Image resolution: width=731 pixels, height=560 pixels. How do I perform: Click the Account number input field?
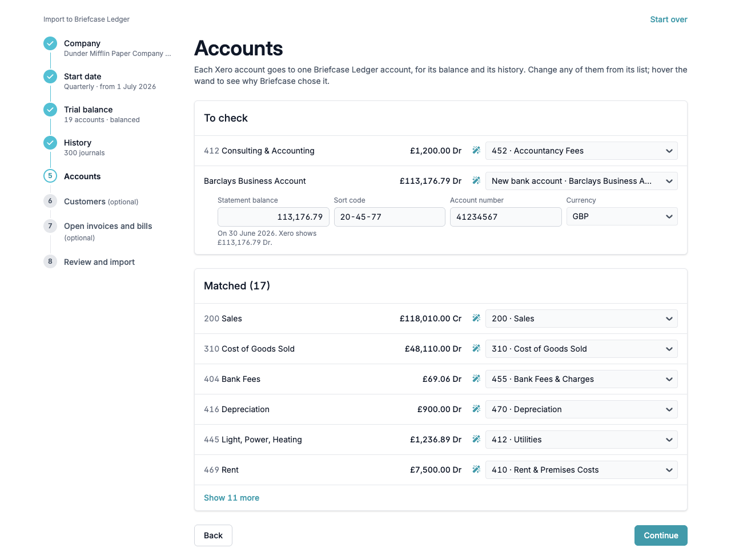(506, 217)
